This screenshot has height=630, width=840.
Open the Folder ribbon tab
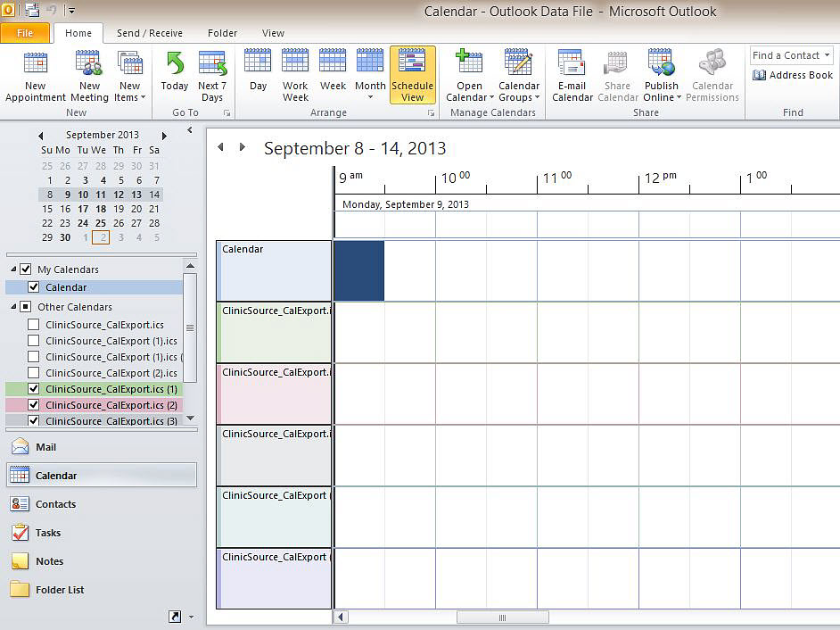pyautogui.click(x=222, y=33)
